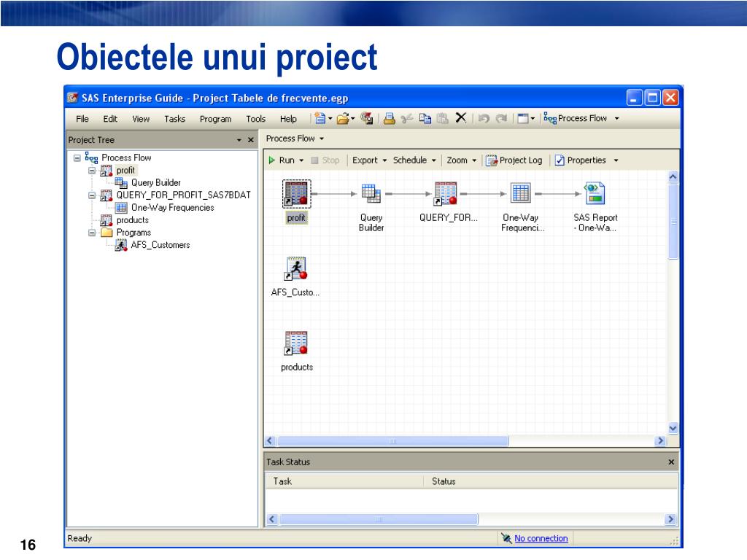Click the Cut scissors toolbar icon
Viewport: 747px width, 560px height.
(406, 118)
